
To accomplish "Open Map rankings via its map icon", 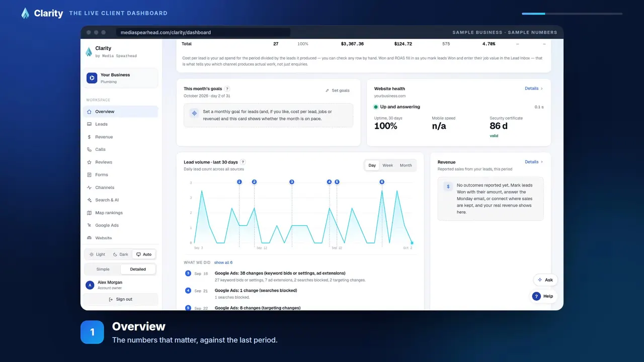I will pyautogui.click(x=90, y=213).
